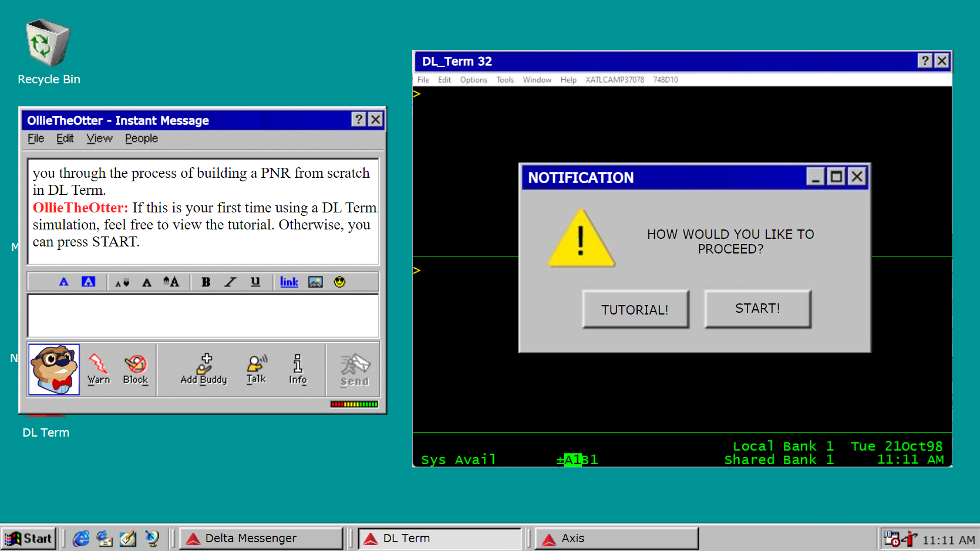Open the People menu in Instant Message
Viewport: 980px width, 551px height.
pyautogui.click(x=141, y=138)
